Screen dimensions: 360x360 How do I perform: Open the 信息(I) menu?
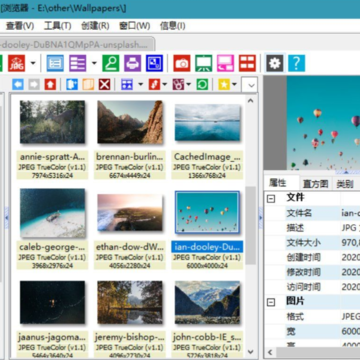[x=172, y=26]
